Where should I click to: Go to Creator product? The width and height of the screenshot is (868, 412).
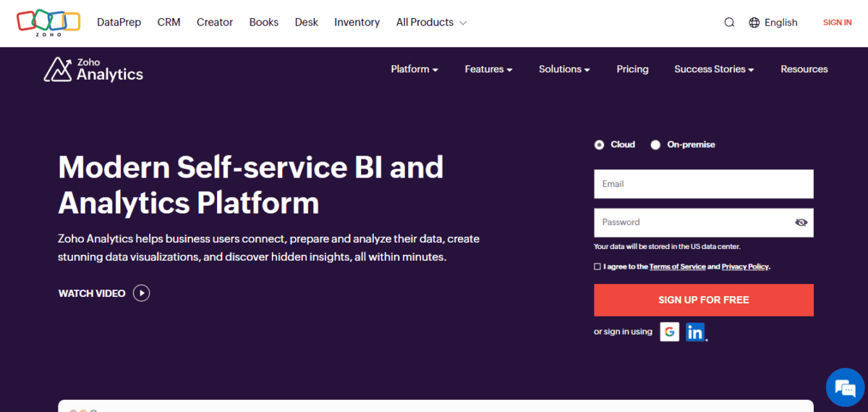215,22
